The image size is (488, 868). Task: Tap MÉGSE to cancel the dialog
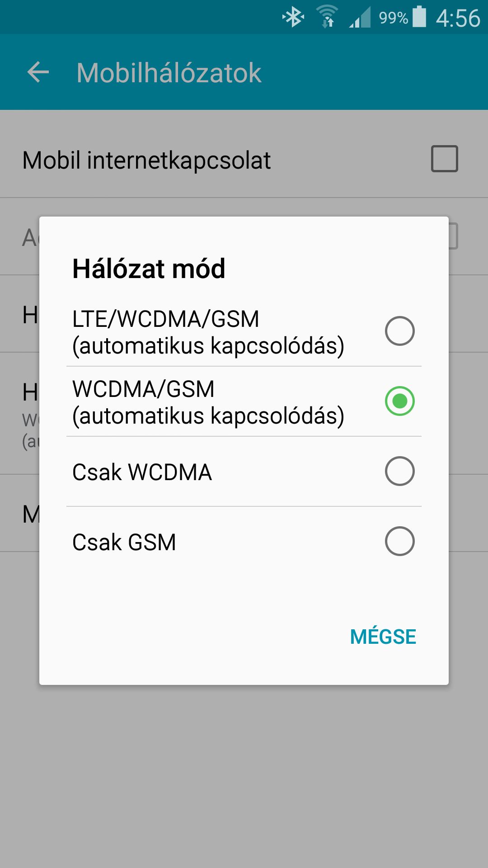point(383,637)
